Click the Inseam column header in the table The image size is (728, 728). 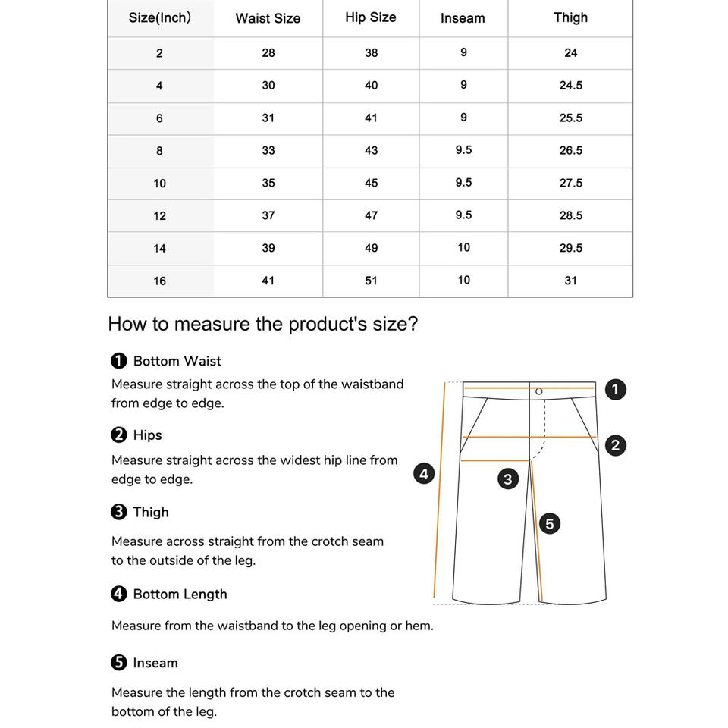[x=463, y=18]
